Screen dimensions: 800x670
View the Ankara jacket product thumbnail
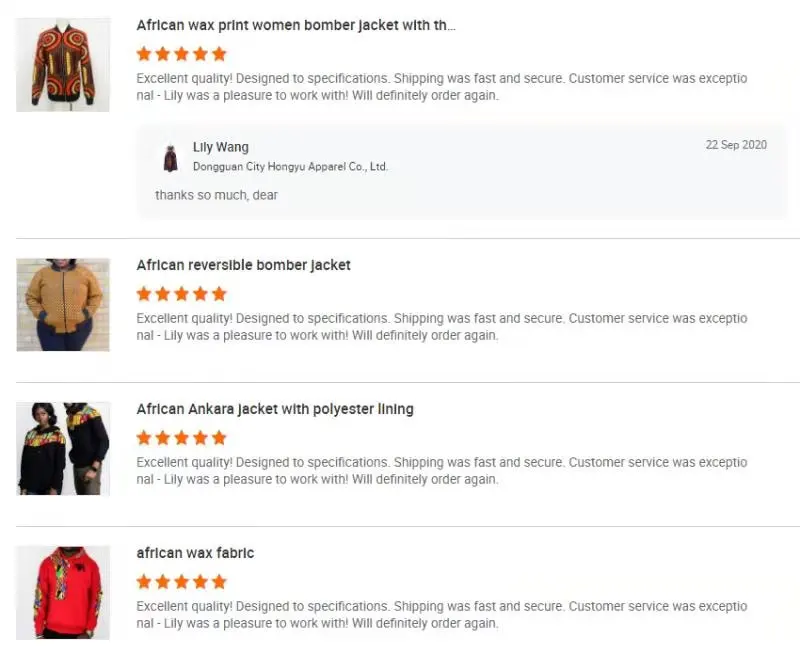63,448
